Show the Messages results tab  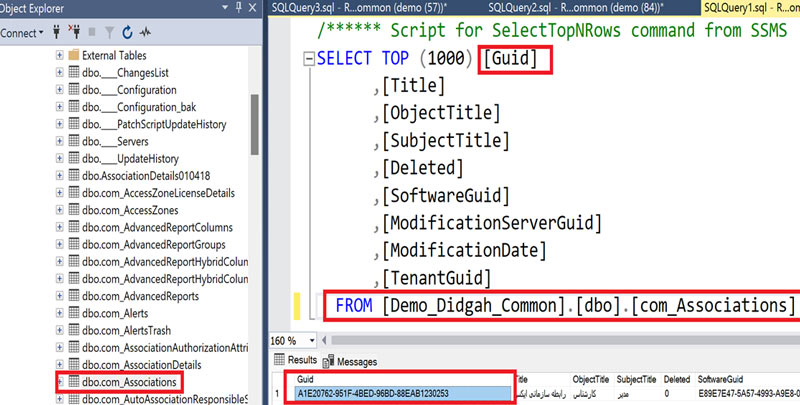click(356, 361)
